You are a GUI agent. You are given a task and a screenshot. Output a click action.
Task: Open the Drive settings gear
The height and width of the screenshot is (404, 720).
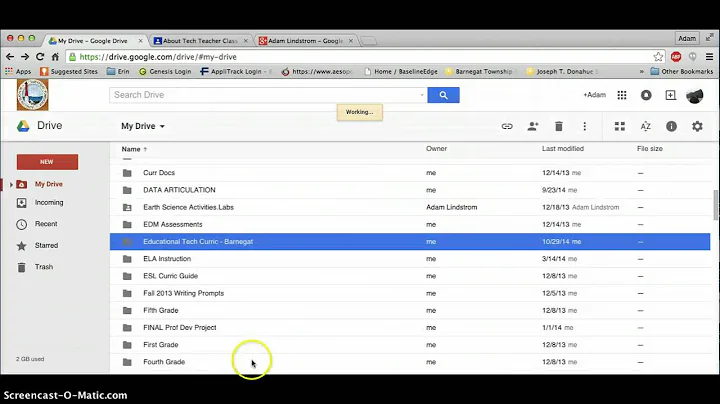697,126
